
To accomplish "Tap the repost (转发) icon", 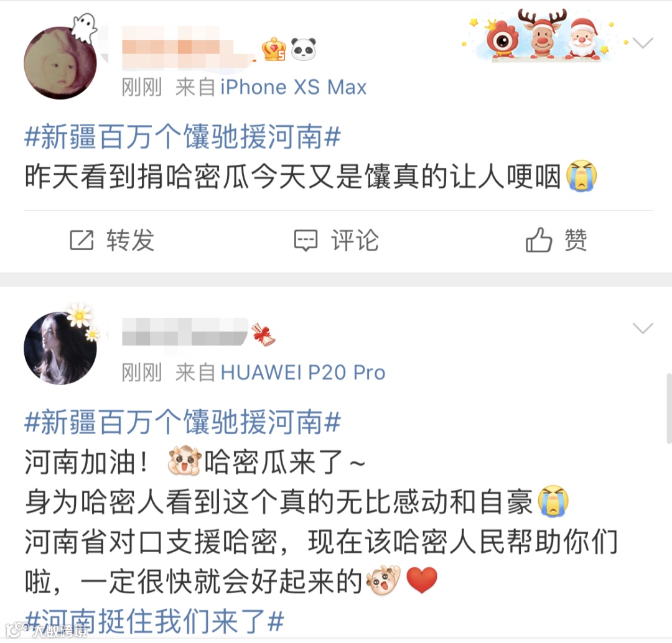I will coord(82,240).
